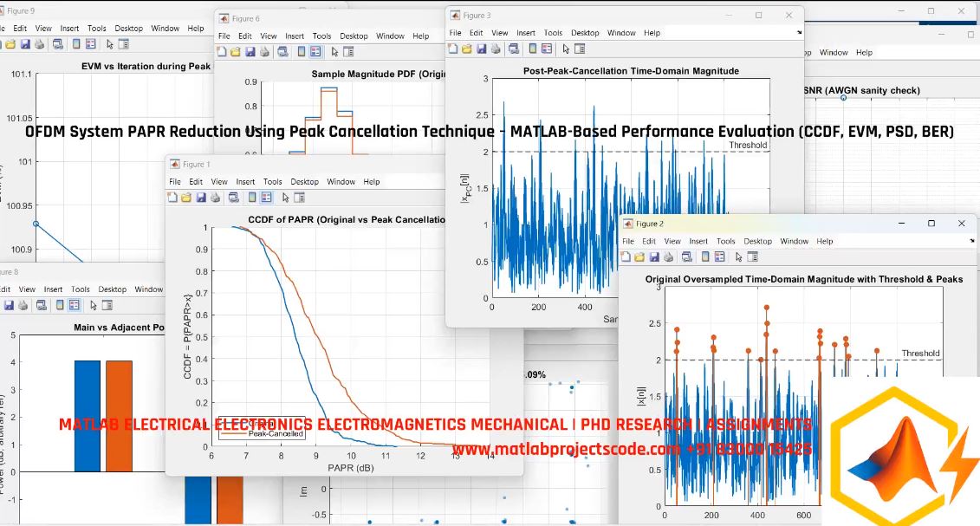
Task: Select the Print icon in Figure 3 toolbar
Action: click(496, 49)
